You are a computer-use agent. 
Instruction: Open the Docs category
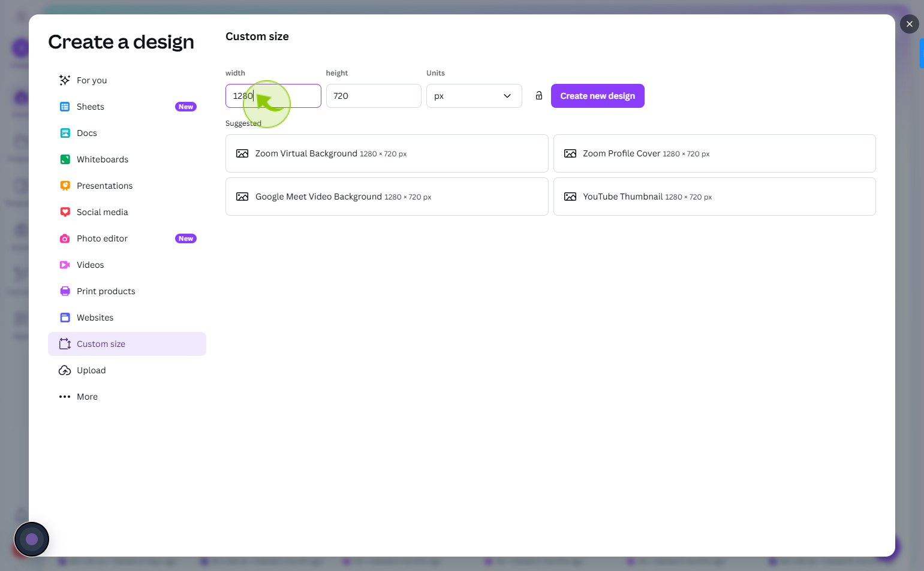pos(127,133)
